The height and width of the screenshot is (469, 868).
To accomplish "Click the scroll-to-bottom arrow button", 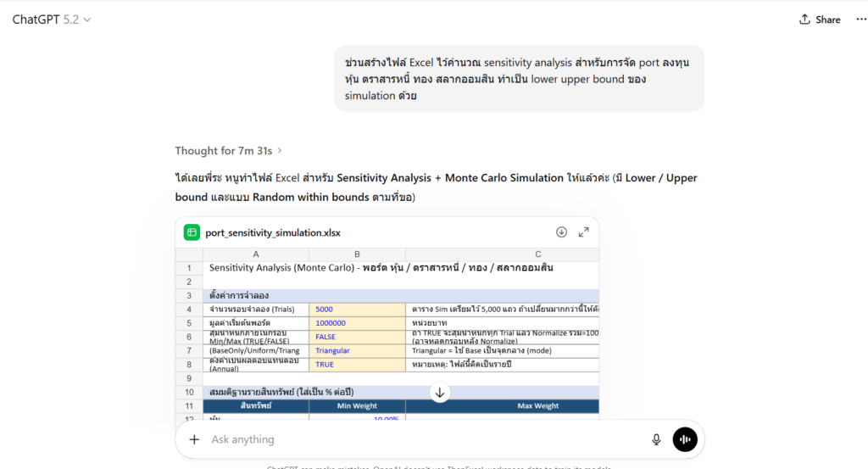I will tap(440, 394).
